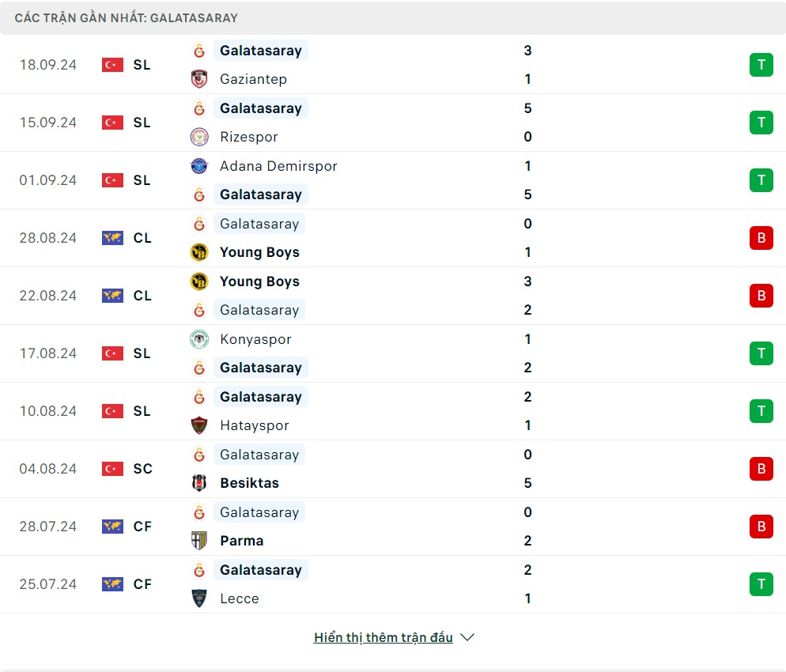Click the Parma team name link
786x672 pixels.
[x=242, y=541]
